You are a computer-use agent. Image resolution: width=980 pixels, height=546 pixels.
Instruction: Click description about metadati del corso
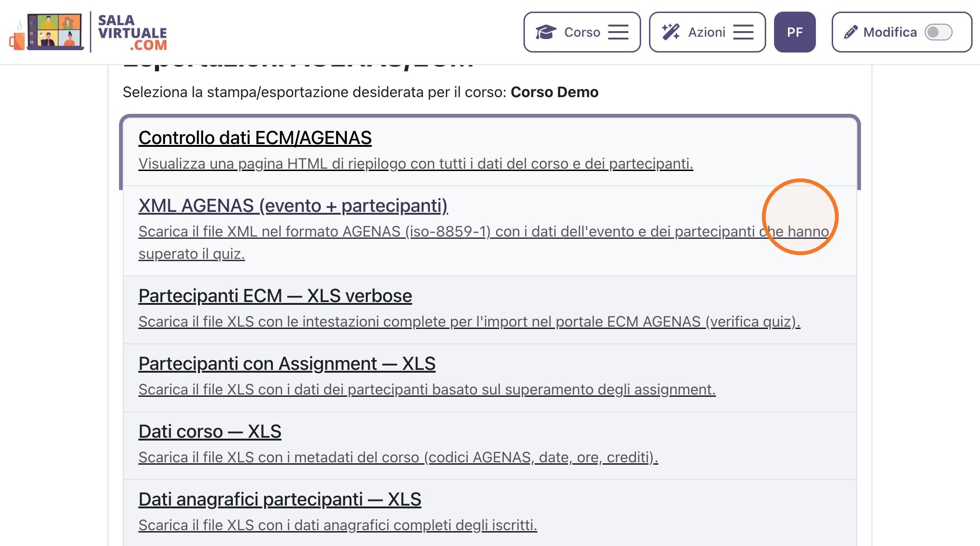398,457
